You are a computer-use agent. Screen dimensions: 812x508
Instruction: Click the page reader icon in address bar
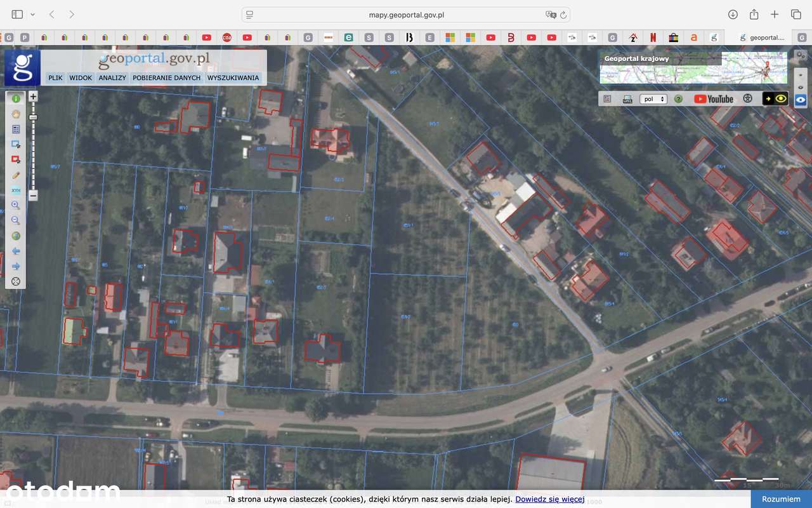point(250,15)
